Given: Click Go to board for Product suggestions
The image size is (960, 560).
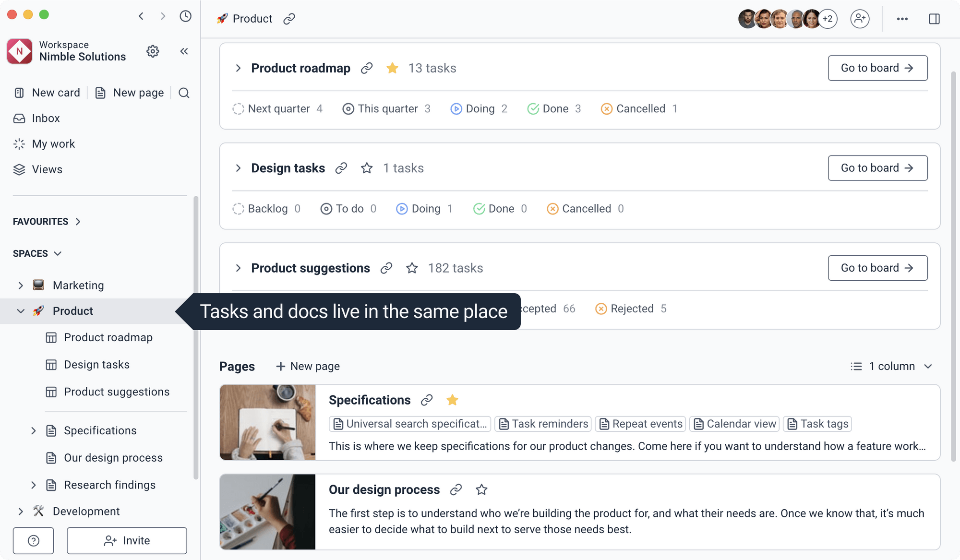Looking at the screenshot, I should point(877,268).
